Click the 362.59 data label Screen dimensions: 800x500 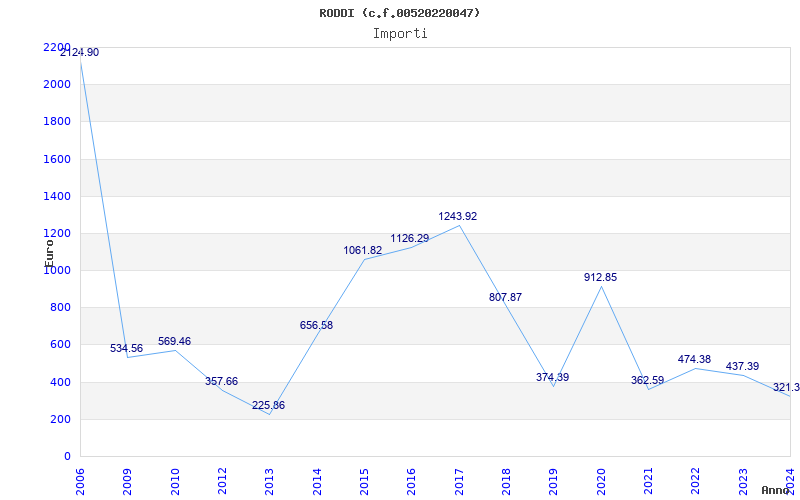point(647,380)
